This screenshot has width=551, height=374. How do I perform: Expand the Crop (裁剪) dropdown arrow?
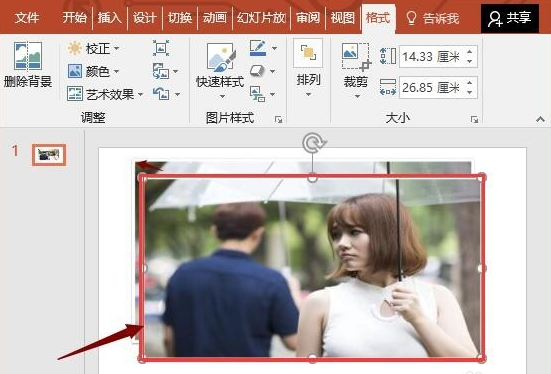[357, 96]
